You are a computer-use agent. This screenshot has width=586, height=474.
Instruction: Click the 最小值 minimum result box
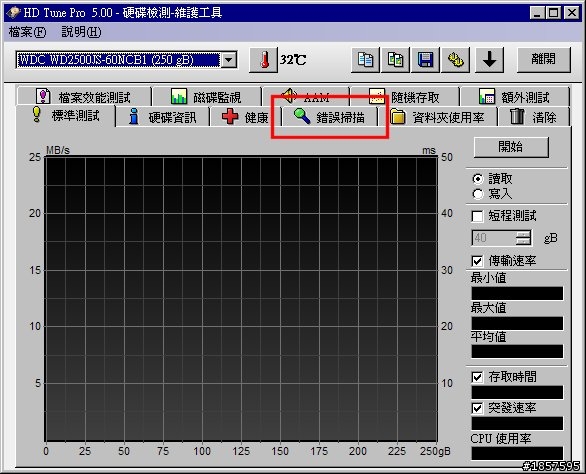tap(517, 293)
